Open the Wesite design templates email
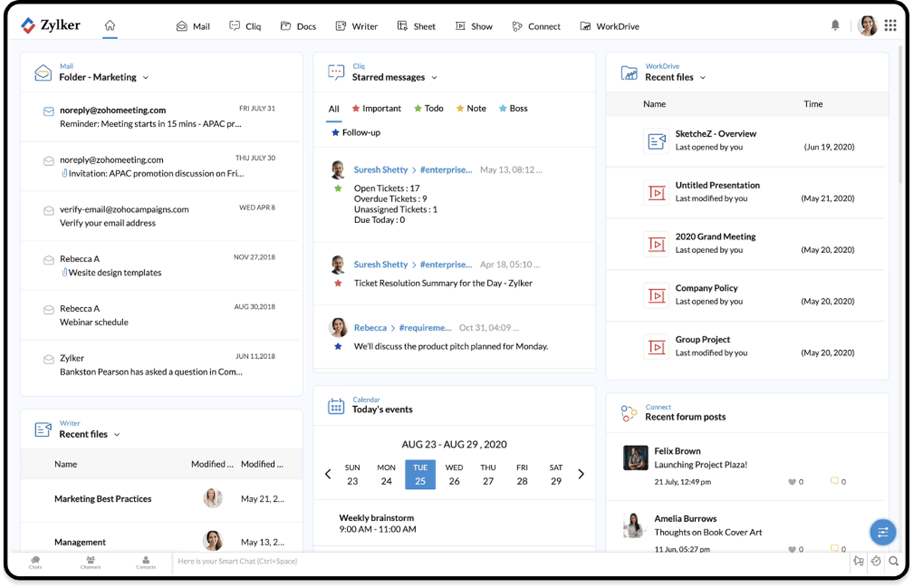The width and height of the screenshot is (913, 588). 161,265
